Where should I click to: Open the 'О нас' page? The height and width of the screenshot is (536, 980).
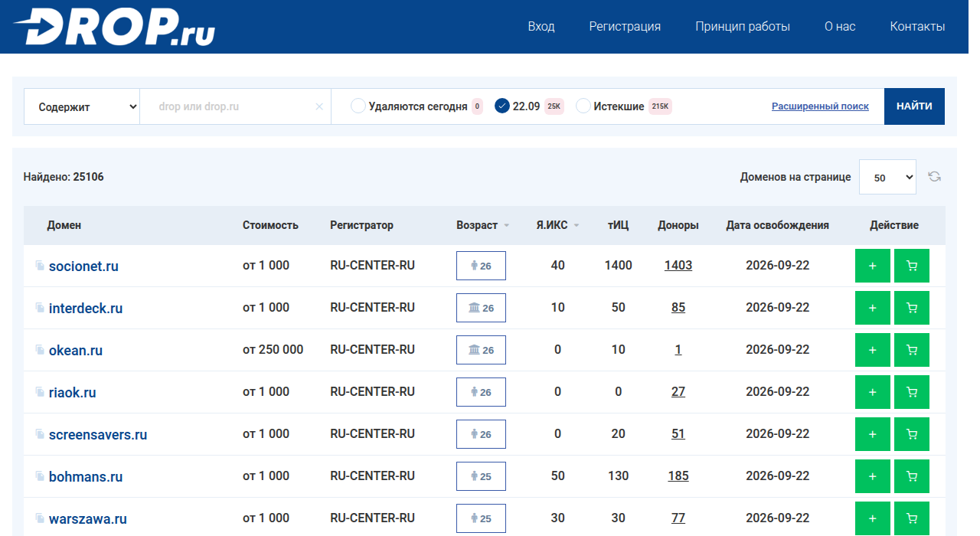(840, 27)
